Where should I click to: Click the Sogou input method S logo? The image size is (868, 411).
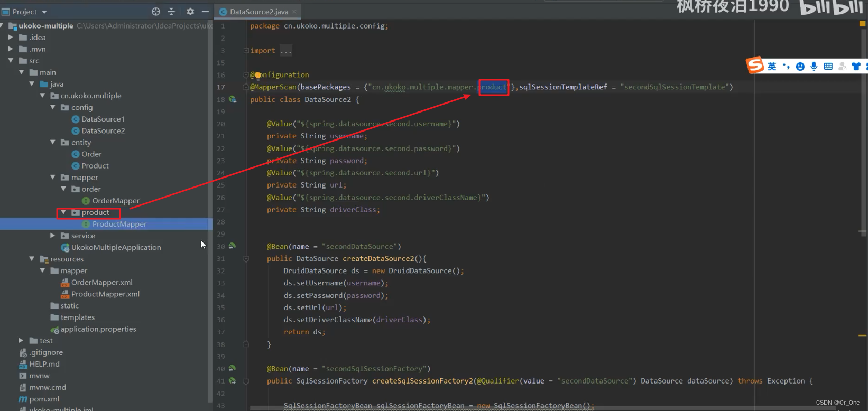[755, 66]
